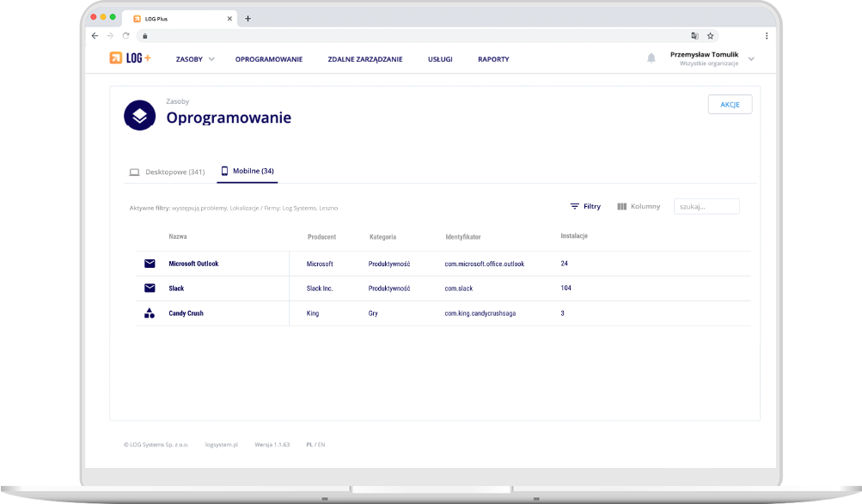Sort by the Identyfikator column header

[x=463, y=237]
